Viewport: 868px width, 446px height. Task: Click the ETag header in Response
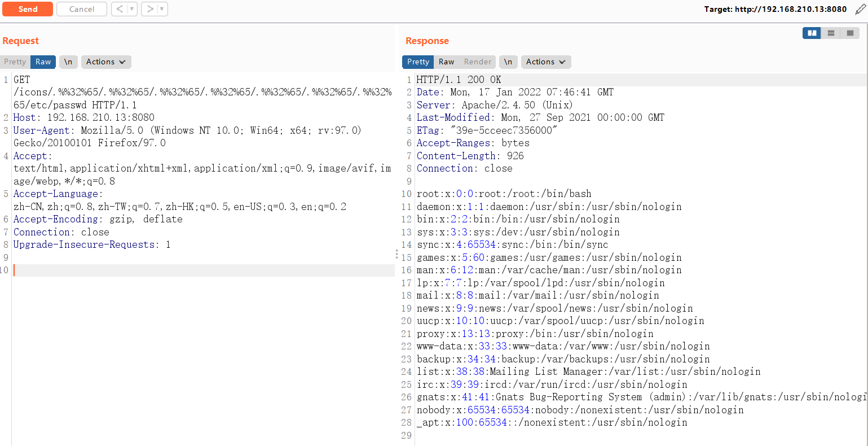pyautogui.click(x=487, y=130)
